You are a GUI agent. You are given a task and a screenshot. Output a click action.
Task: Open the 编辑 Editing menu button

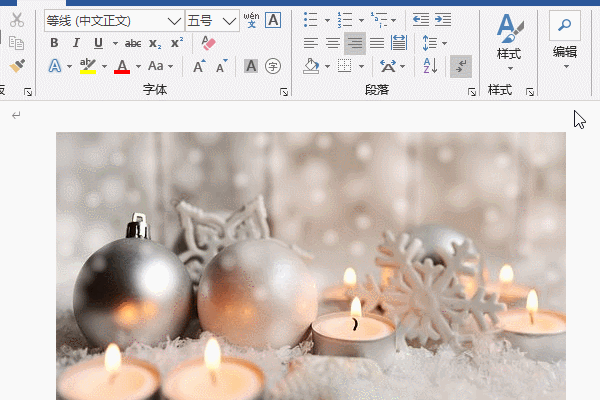tap(565, 40)
